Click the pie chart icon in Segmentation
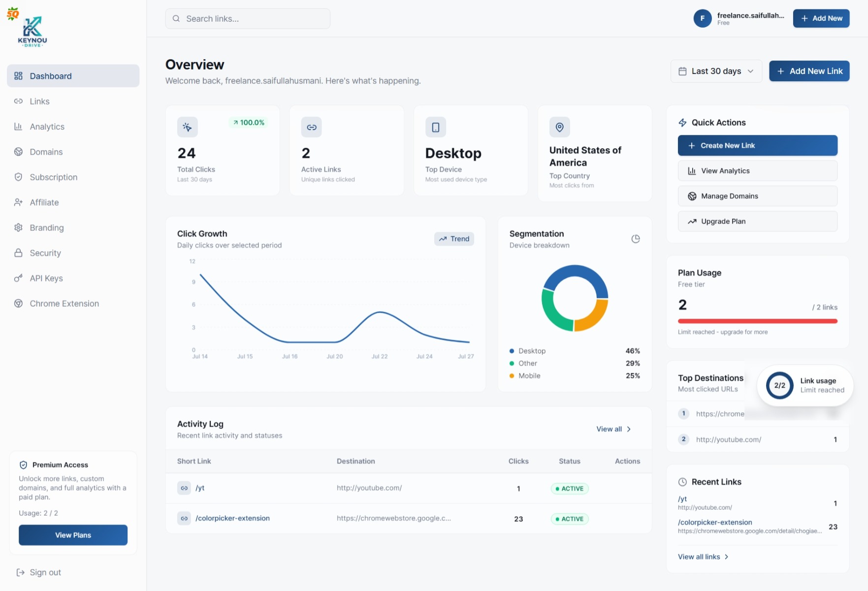The image size is (868, 591). point(636,239)
